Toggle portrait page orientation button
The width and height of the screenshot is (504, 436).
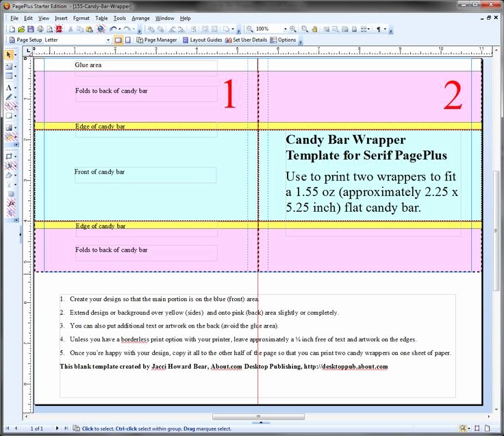click(127, 40)
